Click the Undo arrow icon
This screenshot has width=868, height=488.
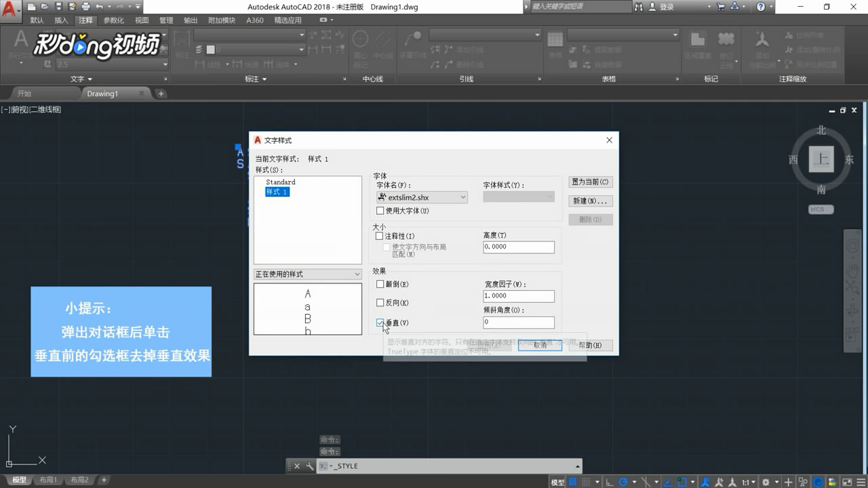tap(100, 7)
